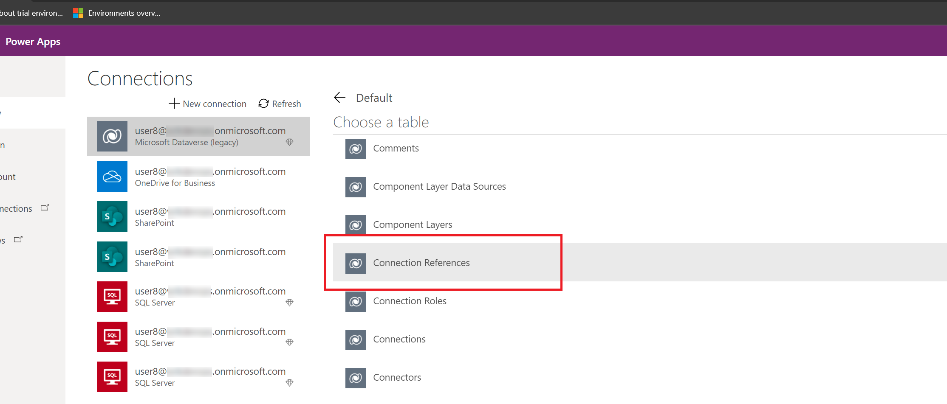Click premium diamond icon on second SQL Server
The image size is (947, 404).
click(289, 342)
